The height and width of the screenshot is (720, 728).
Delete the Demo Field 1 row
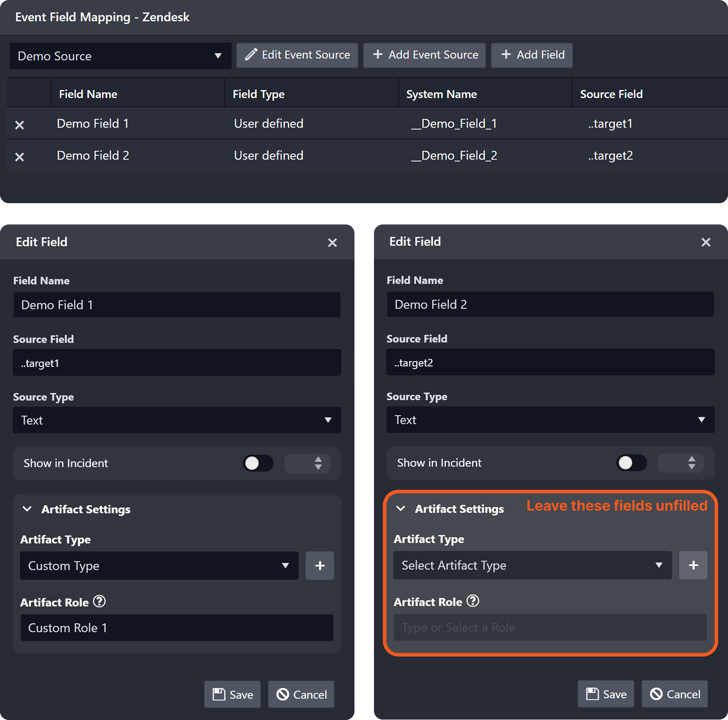click(x=20, y=125)
